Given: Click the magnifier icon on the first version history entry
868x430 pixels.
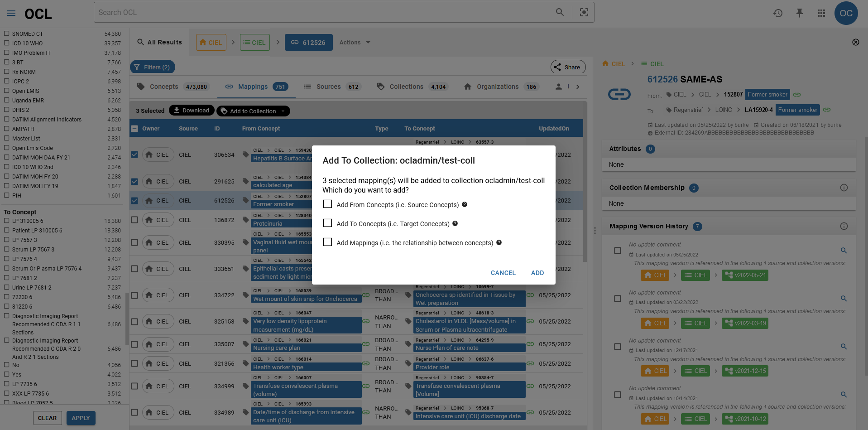Looking at the screenshot, I should [844, 250].
